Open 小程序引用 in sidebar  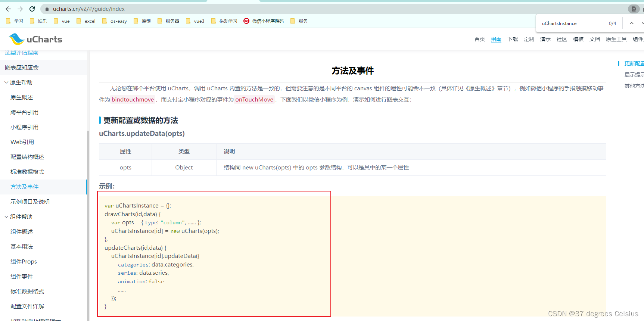pyautogui.click(x=24, y=127)
